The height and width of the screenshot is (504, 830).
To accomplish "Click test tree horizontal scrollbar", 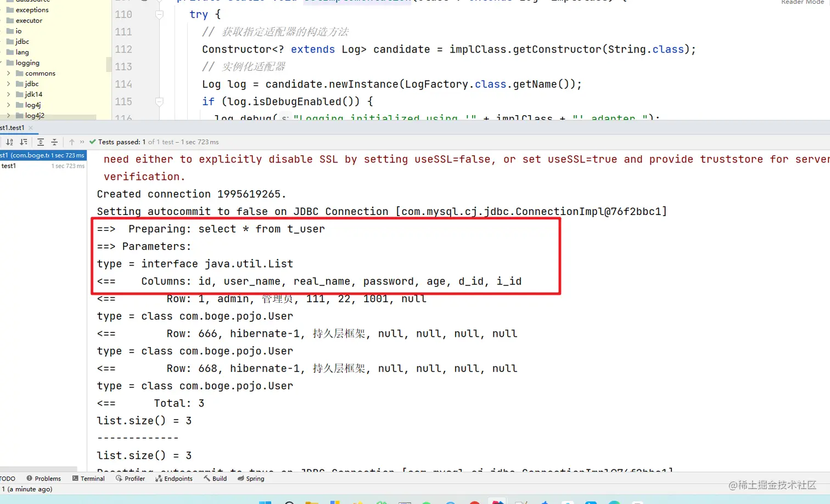I will tap(38, 469).
